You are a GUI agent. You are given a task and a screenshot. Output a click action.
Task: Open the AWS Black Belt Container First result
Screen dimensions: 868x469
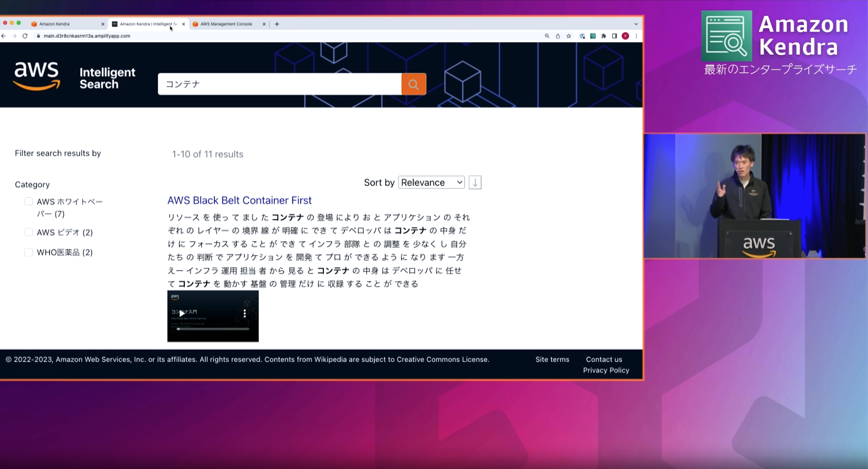[239, 200]
